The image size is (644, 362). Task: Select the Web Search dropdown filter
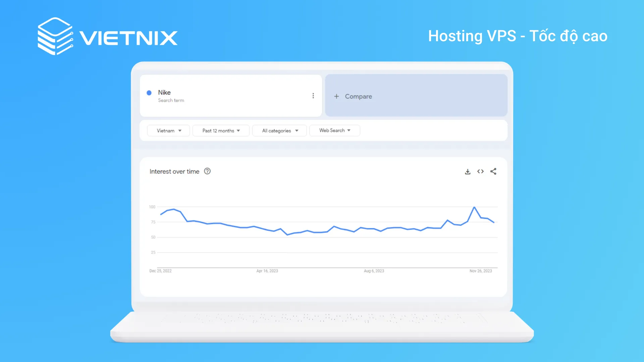pos(334,130)
